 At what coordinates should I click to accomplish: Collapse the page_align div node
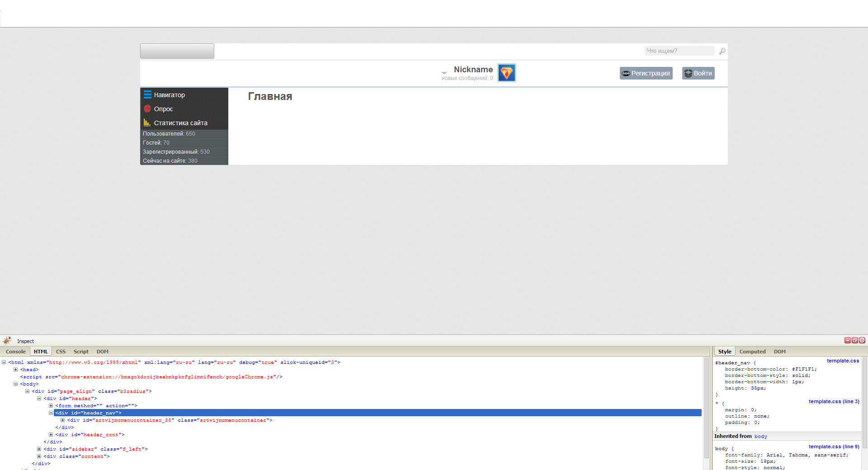tap(27, 391)
